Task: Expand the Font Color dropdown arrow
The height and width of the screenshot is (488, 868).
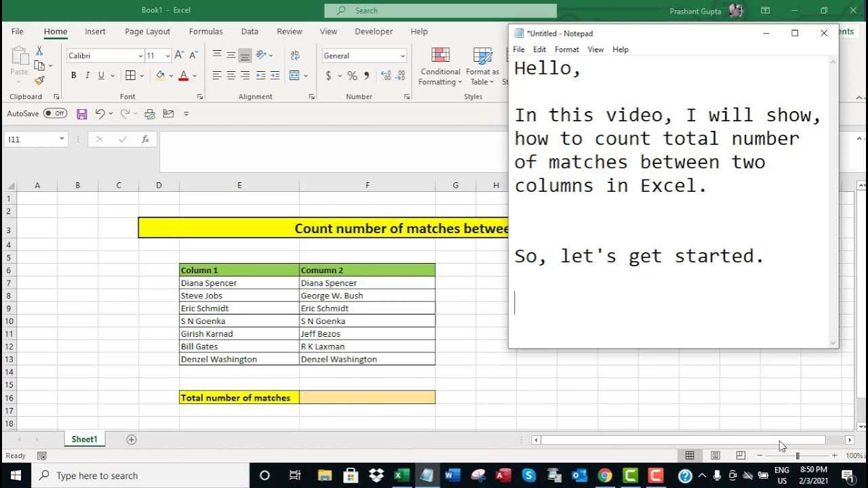Action: pos(194,76)
